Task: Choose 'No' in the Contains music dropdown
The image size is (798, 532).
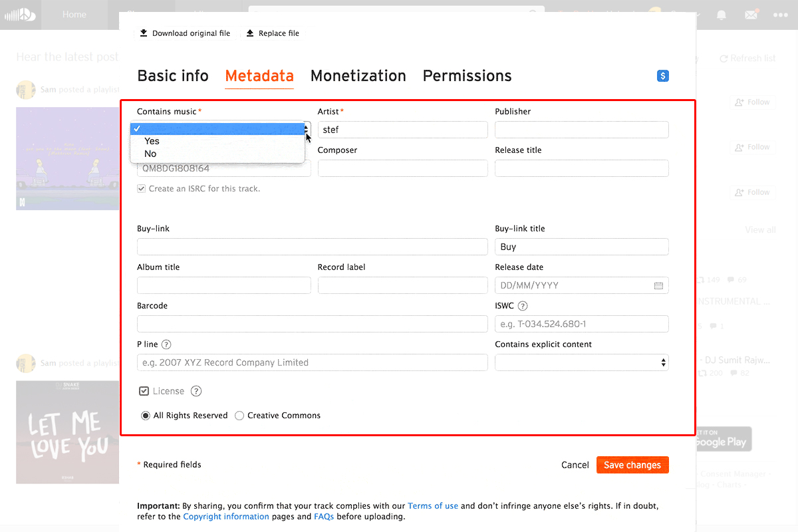Action: click(x=150, y=154)
